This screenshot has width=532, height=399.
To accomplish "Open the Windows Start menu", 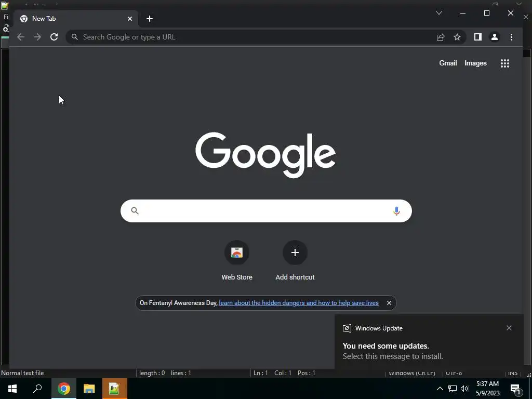I will click(12, 389).
